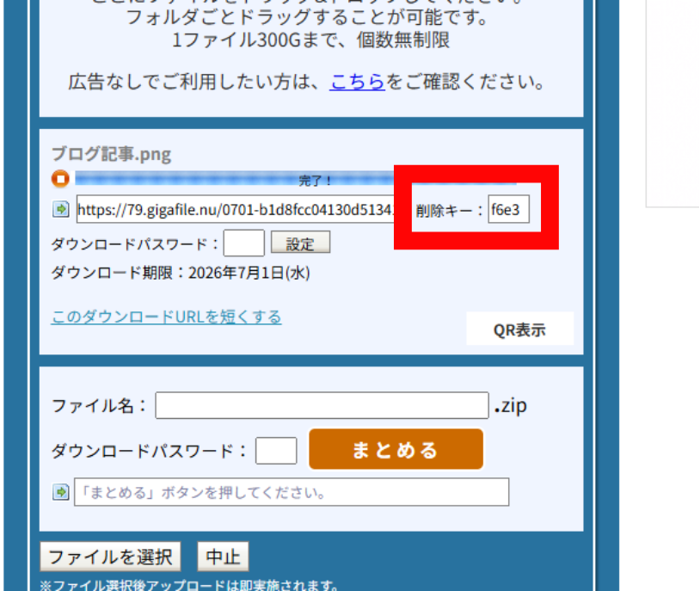Click the 設定 password button

tap(300, 243)
